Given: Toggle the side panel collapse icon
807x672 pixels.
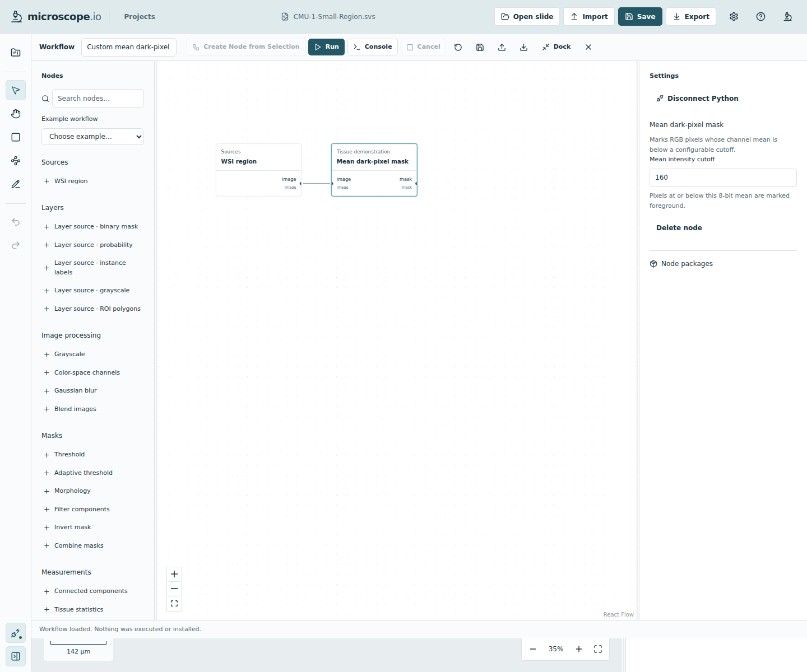Looking at the screenshot, I should 16,656.
